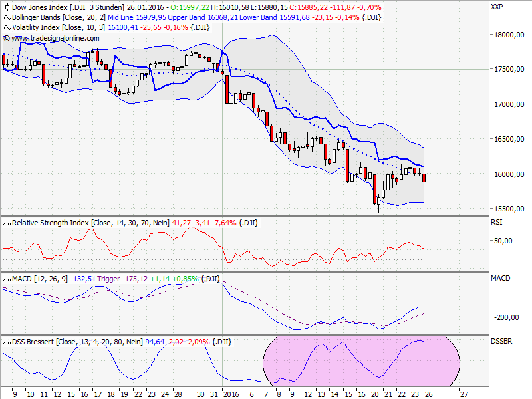Click the MACD indicator icon

click(6, 279)
